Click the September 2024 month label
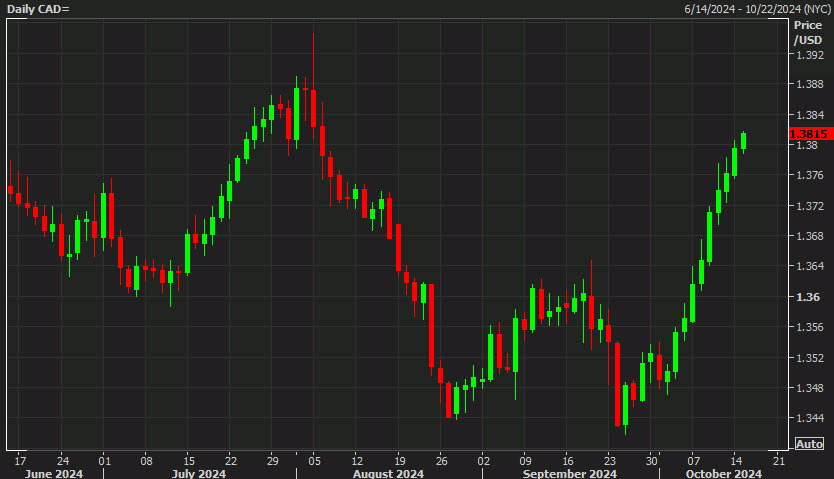The image size is (834, 479). (570, 473)
